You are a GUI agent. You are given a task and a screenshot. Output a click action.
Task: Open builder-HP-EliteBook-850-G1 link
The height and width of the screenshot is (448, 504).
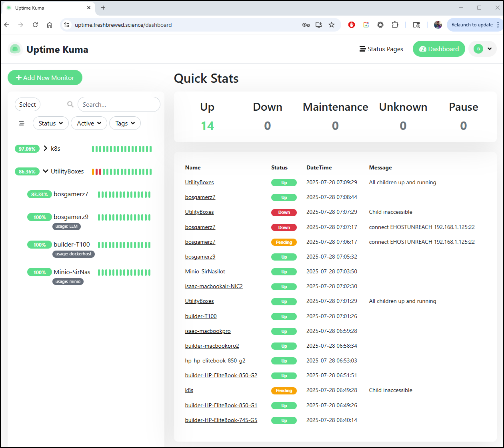(x=221, y=405)
